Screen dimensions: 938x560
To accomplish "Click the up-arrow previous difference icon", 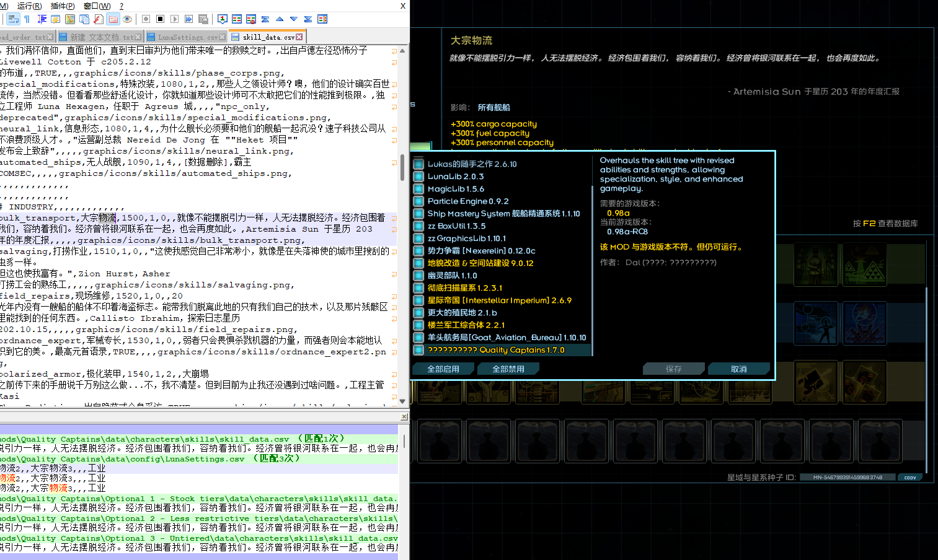I will [280, 19].
